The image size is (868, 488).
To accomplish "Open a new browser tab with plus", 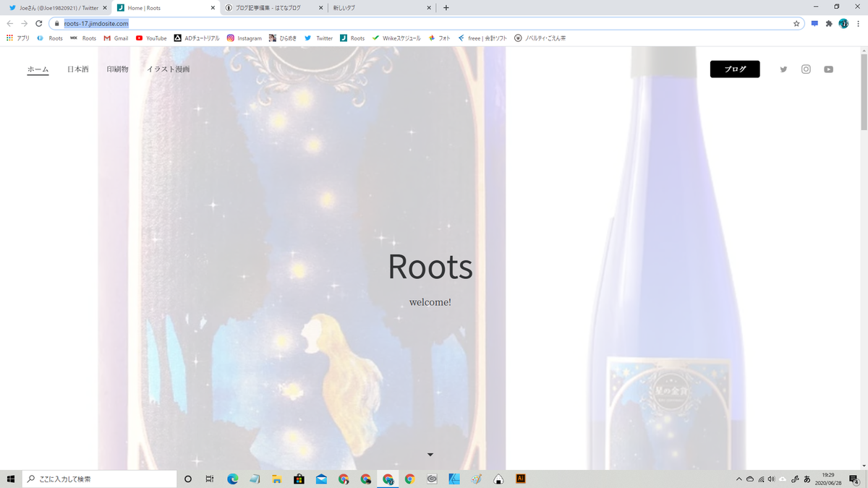I will pyautogui.click(x=446, y=8).
